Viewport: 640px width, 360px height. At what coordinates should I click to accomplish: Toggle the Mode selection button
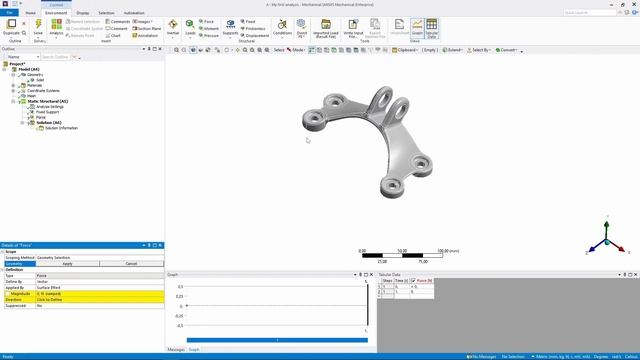[x=296, y=50]
